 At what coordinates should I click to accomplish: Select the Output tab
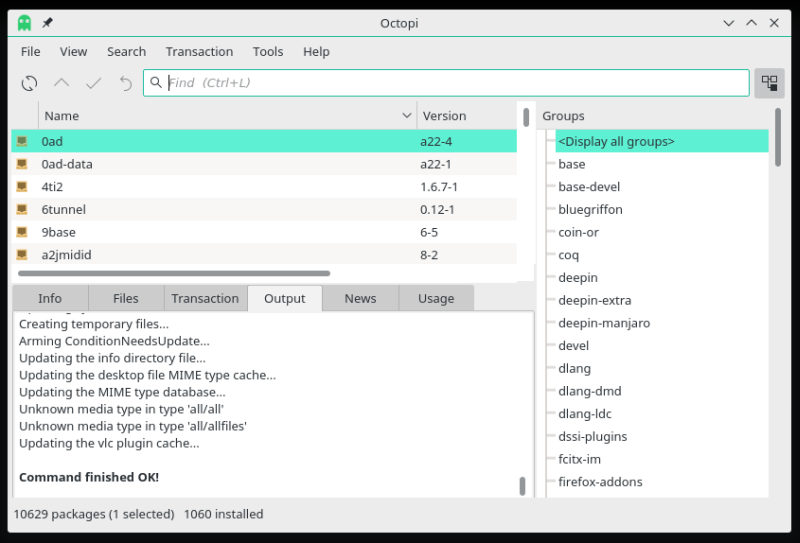click(285, 299)
